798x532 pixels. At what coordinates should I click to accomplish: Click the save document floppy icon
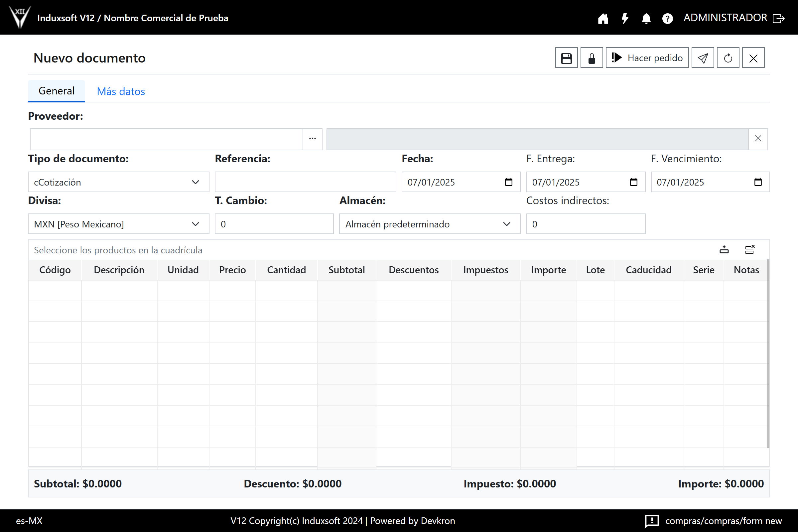pyautogui.click(x=566, y=58)
